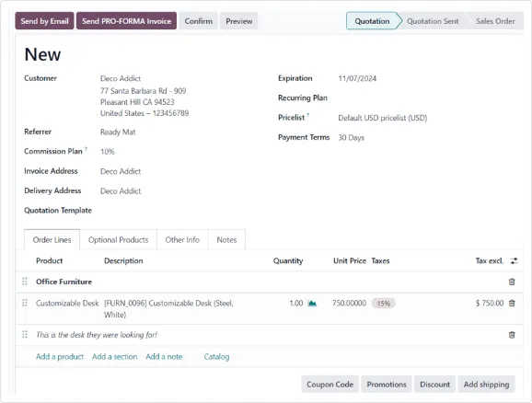Viewport: 532px width, 403px height.
Task: Open the column settings adjust icon
Action: click(x=514, y=261)
